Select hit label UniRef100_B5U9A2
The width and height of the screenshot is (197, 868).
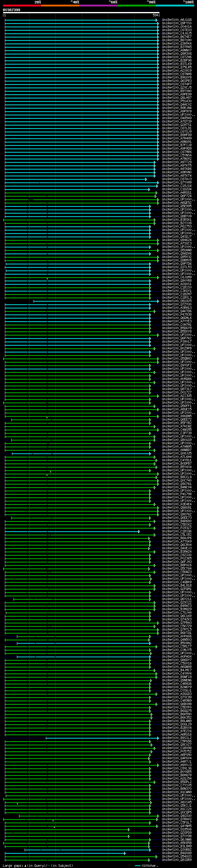point(177,643)
